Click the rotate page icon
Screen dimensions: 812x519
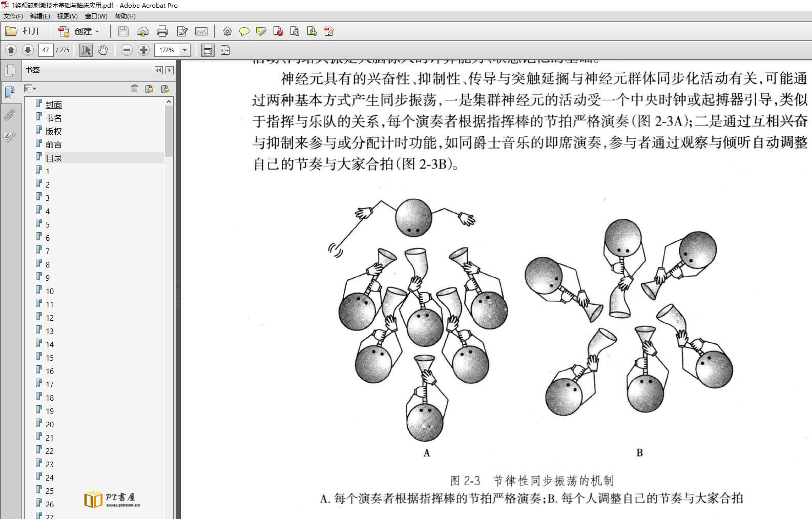pyautogui.click(x=295, y=31)
